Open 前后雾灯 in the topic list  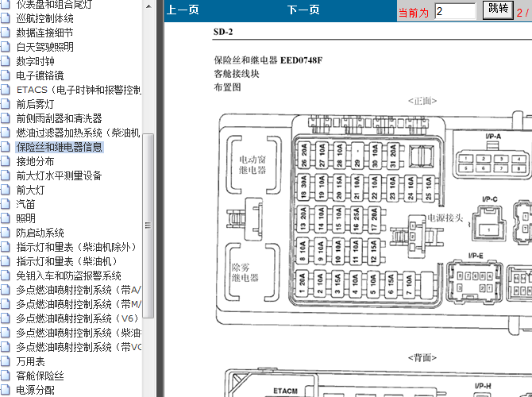click(x=35, y=104)
